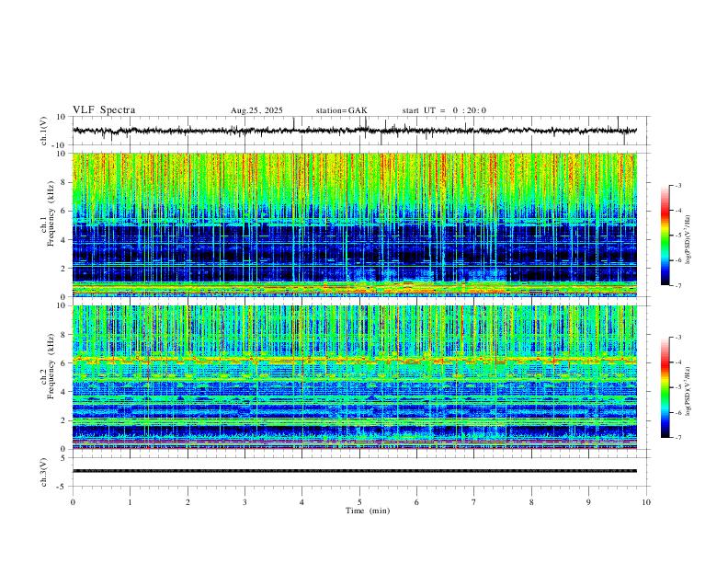
Task: Click the ch.1 spectrogram panel
Action: click(x=355, y=224)
